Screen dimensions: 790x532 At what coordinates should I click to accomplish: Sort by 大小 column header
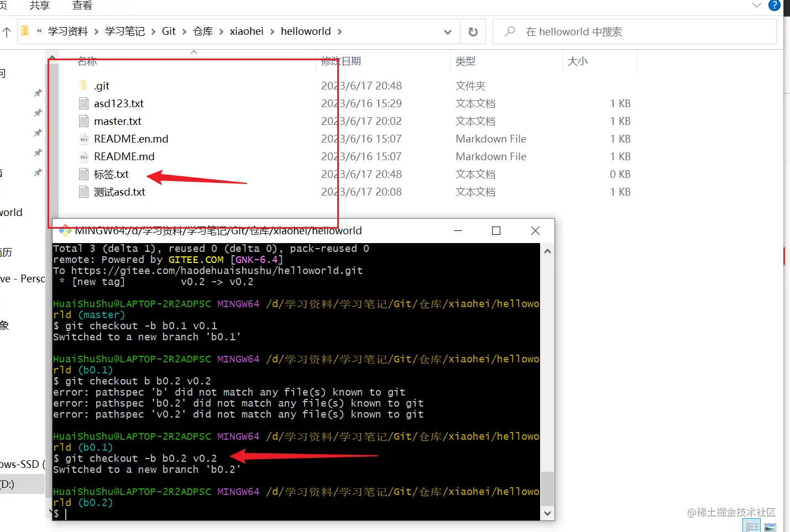tap(578, 61)
